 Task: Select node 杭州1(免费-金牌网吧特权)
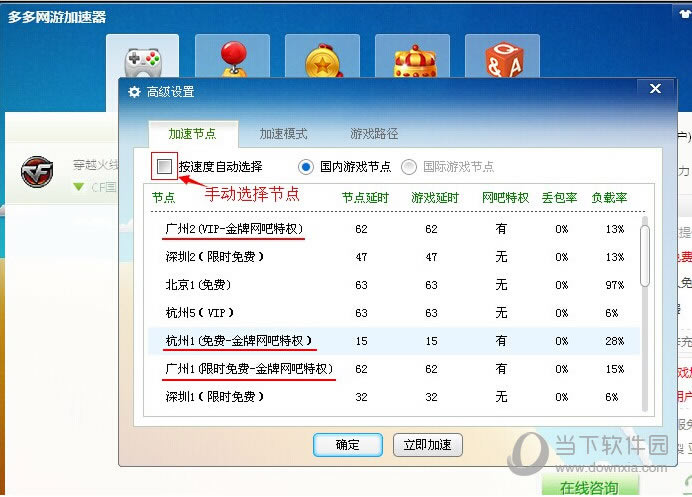(394, 341)
